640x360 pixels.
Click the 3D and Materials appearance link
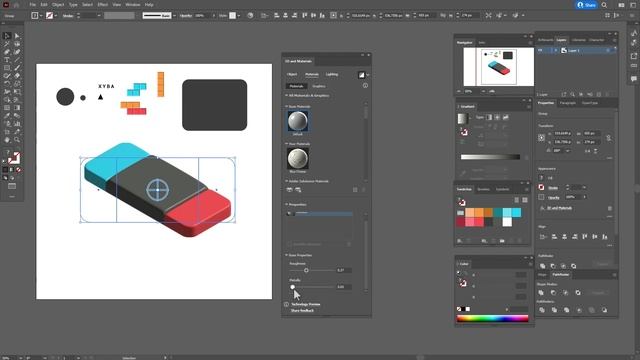560,208
